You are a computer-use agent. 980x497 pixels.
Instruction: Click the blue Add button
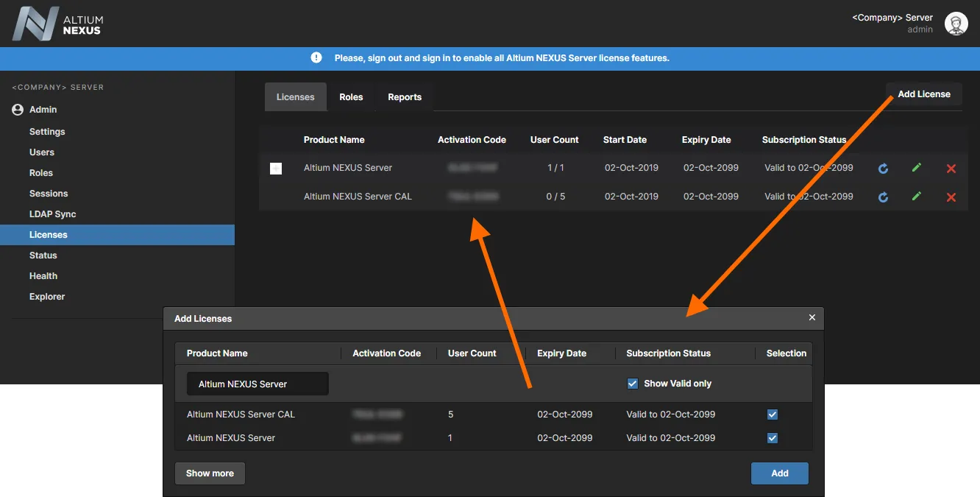pos(780,473)
